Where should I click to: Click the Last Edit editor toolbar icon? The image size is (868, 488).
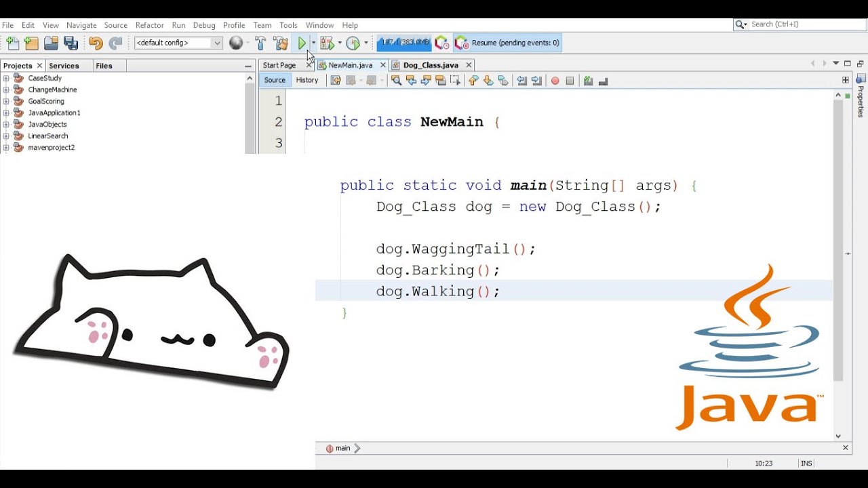click(x=335, y=81)
